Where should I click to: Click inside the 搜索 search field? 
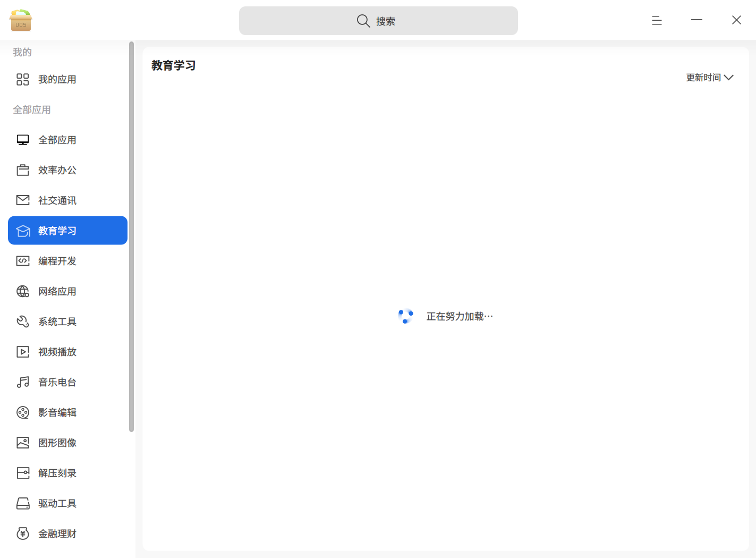click(378, 21)
